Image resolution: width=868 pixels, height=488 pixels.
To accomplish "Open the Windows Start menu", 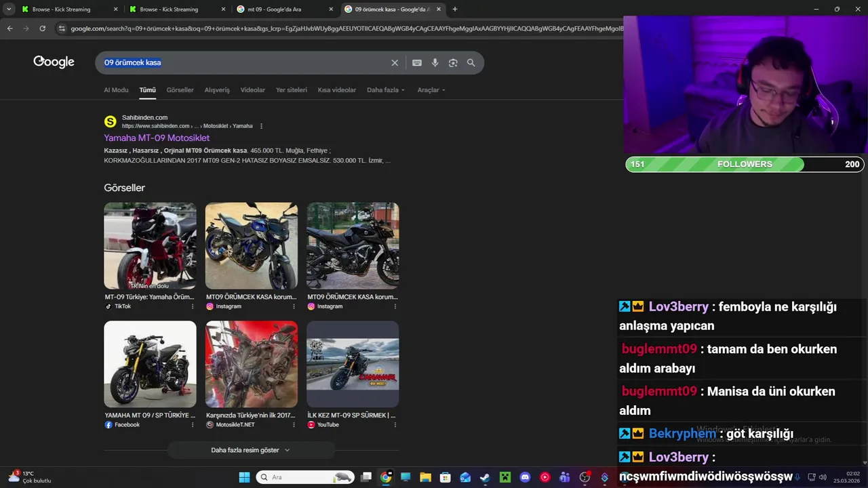I will coord(244,477).
